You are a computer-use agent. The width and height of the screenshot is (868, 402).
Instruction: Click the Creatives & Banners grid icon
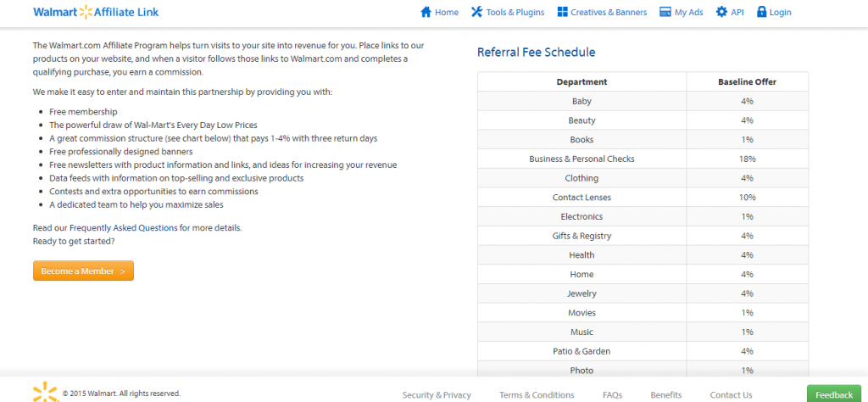[563, 12]
